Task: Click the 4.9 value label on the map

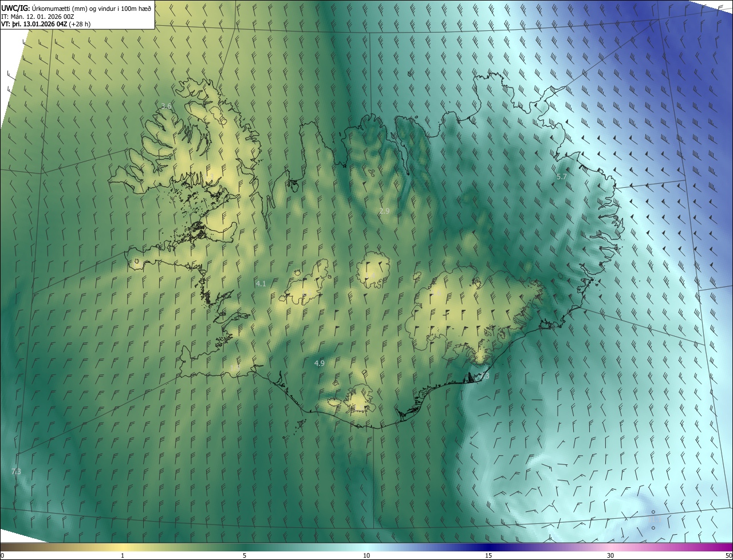Action: (320, 364)
